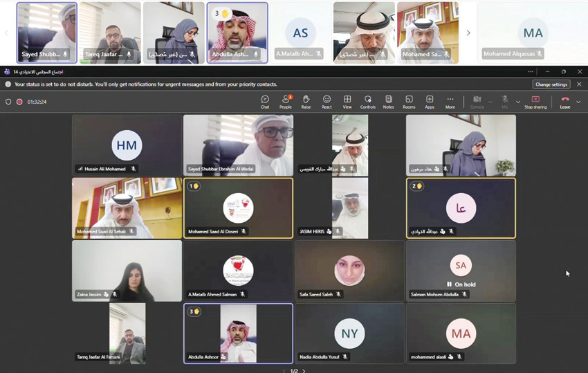Open the Apps panel
This screenshot has width=588, height=373.
[430, 102]
